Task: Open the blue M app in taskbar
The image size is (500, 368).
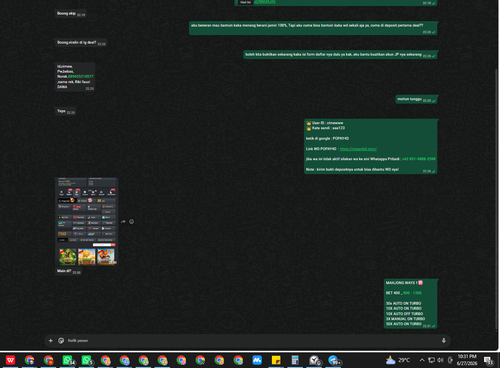Action: 257,360
